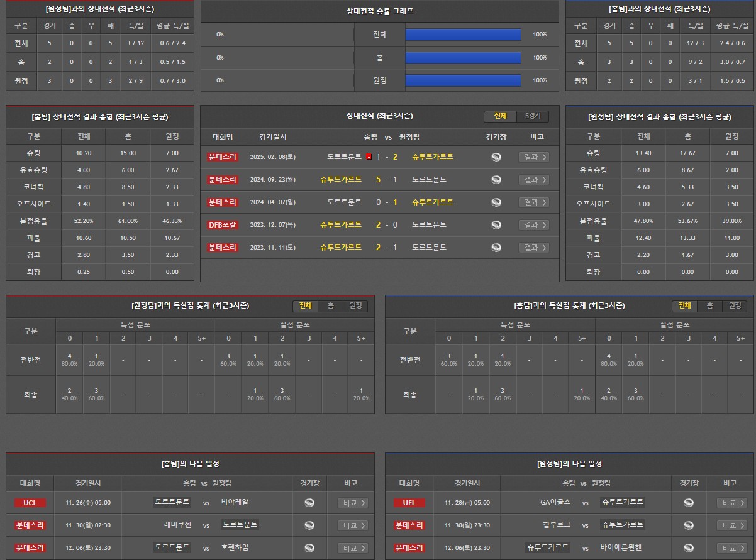Select 전체 in [홈팀]과의 득실점 통계
The height and width of the screenshot is (560, 756).
coord(684,306)
